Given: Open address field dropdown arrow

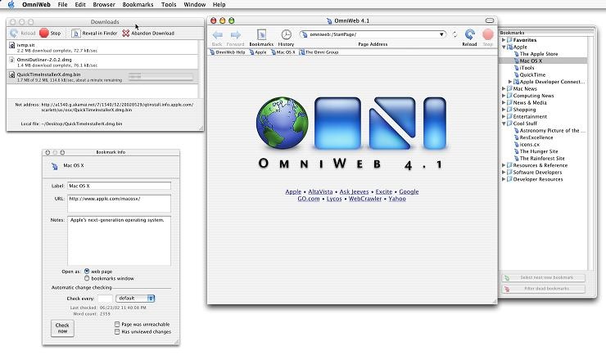Looking at the screenshot, I should coord(441,34).
